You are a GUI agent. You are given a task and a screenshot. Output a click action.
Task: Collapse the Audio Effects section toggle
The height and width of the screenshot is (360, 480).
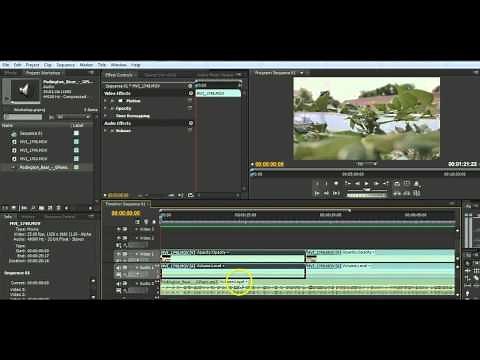[191, 123]
